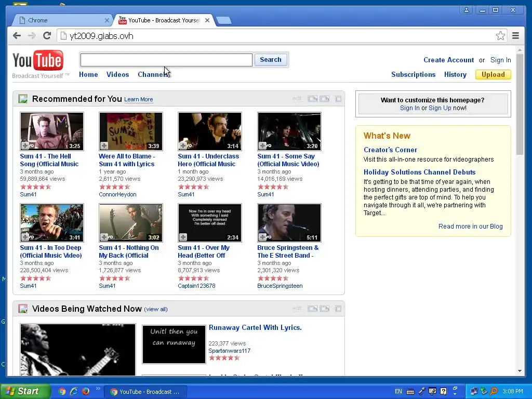Open the Channels navigation link
532x399 pixels.
tap(153, 74)
